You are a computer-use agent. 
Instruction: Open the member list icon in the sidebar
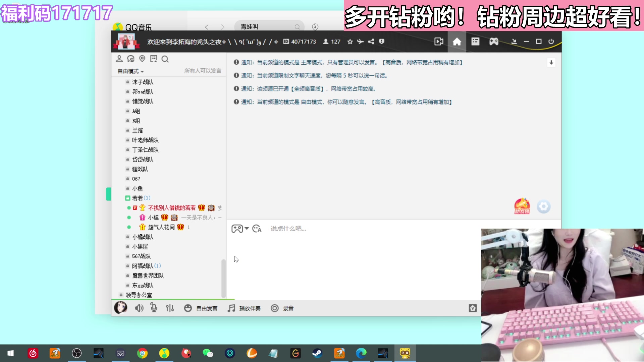(119, 59)
